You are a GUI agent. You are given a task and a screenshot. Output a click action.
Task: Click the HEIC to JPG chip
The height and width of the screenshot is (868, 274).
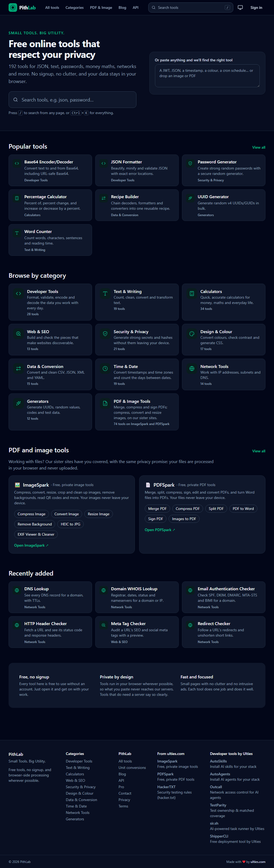[70, 524]
